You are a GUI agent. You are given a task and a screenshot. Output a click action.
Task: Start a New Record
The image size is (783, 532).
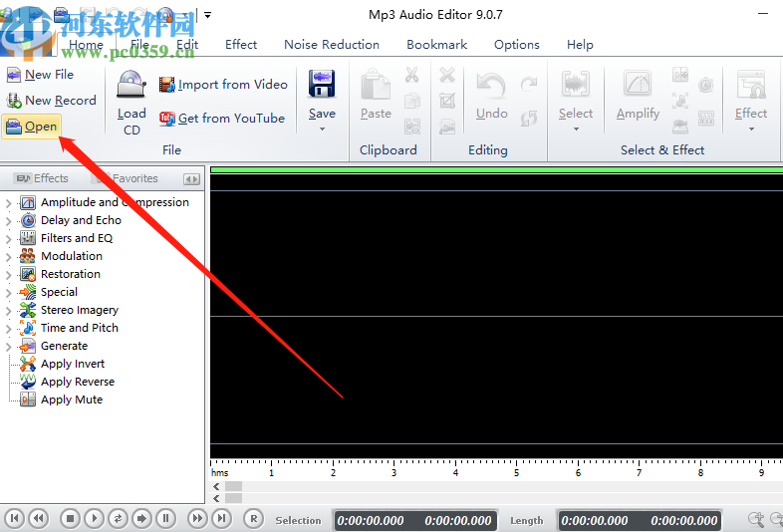51,101
